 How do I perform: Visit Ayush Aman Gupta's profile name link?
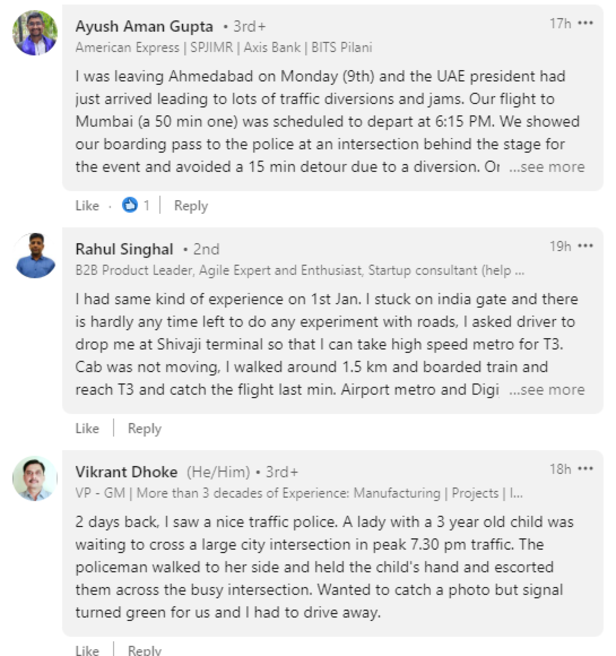(x=144, y=26)
